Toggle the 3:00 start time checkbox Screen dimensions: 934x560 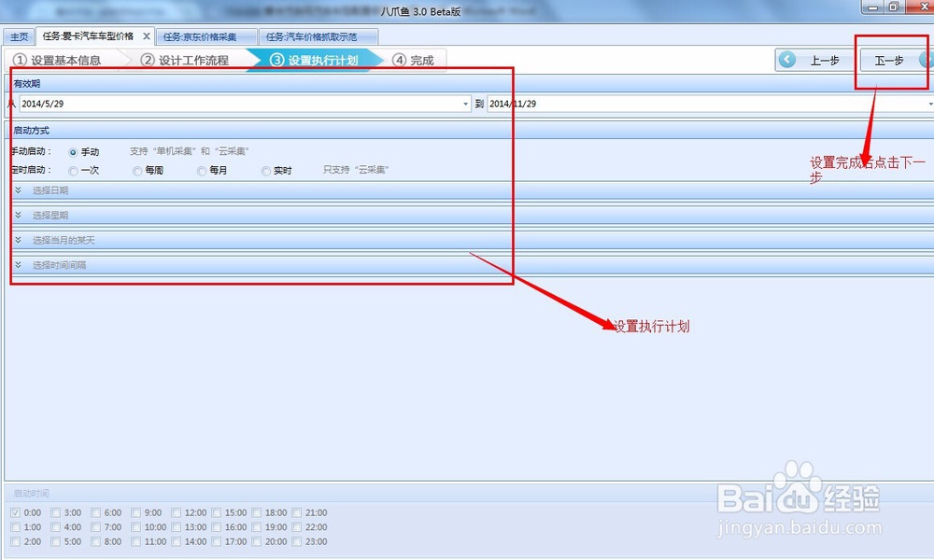pos(55,512)
